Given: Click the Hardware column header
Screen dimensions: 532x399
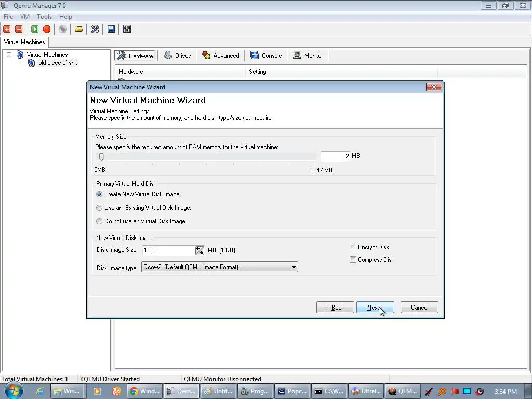Looking at the screenshot, I should 180,72.
